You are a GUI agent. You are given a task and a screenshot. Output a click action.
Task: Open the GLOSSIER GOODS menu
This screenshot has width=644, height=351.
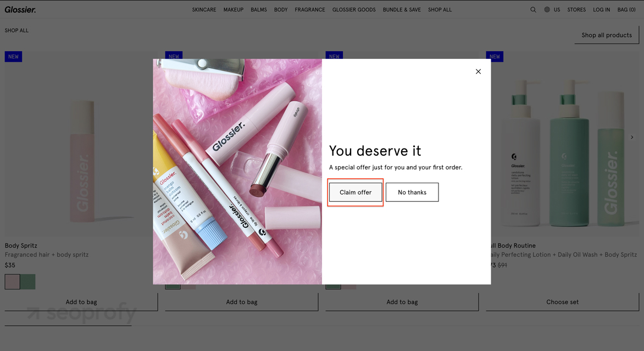tap(354, 9)
